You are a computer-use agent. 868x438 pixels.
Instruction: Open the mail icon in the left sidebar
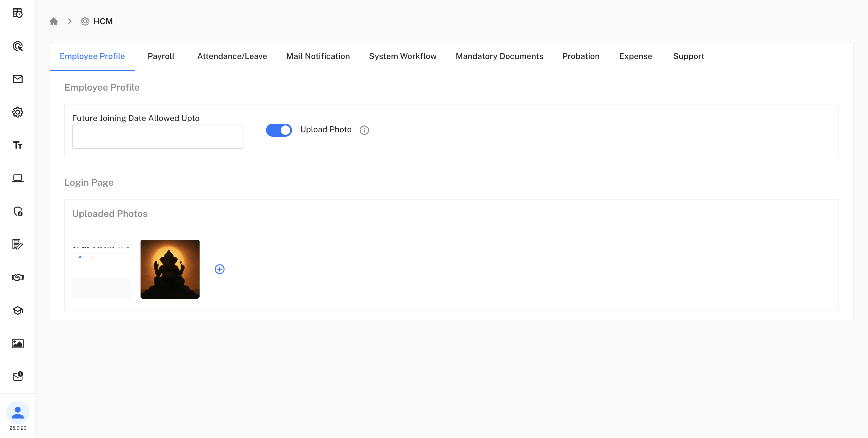coord(17,79)
